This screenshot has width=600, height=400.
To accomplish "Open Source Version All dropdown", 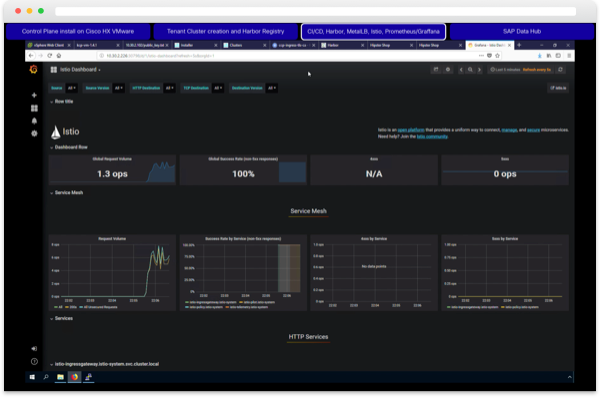I will (119, 88).
